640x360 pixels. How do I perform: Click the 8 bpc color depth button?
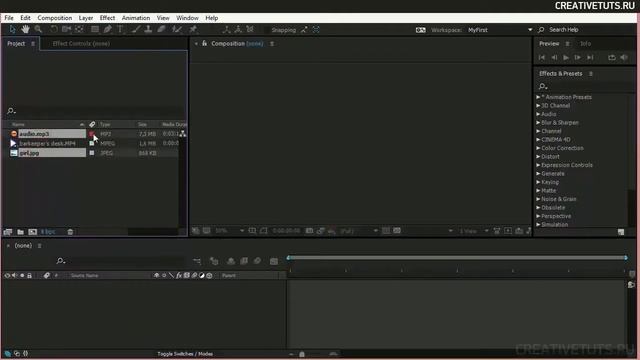click(x=48, y=232)
